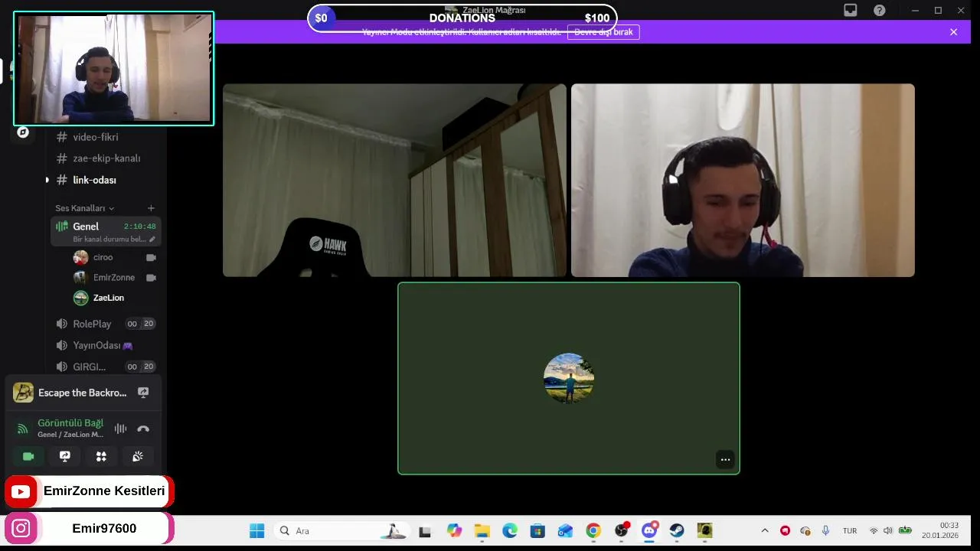Open activities launcher in the voice panel
This screenshot has width=980, height=551.
(101, 456)
